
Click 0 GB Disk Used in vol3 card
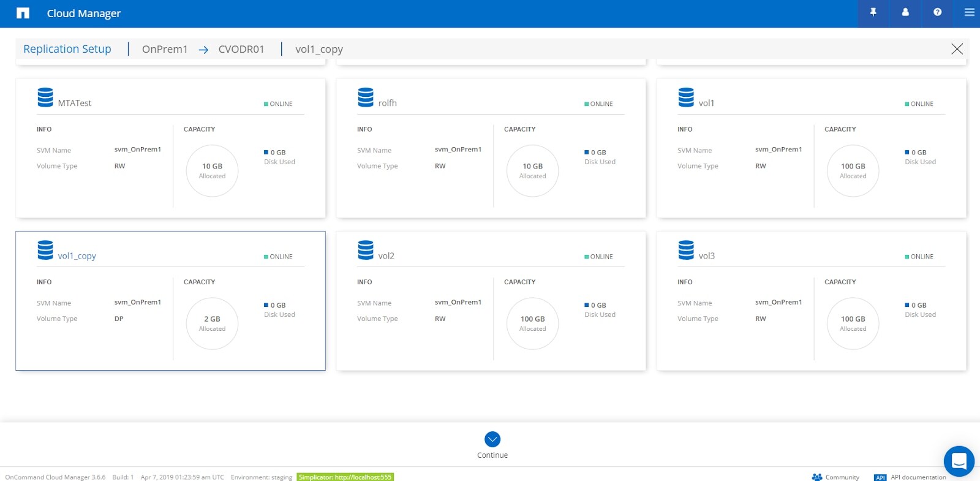point(920,309)
